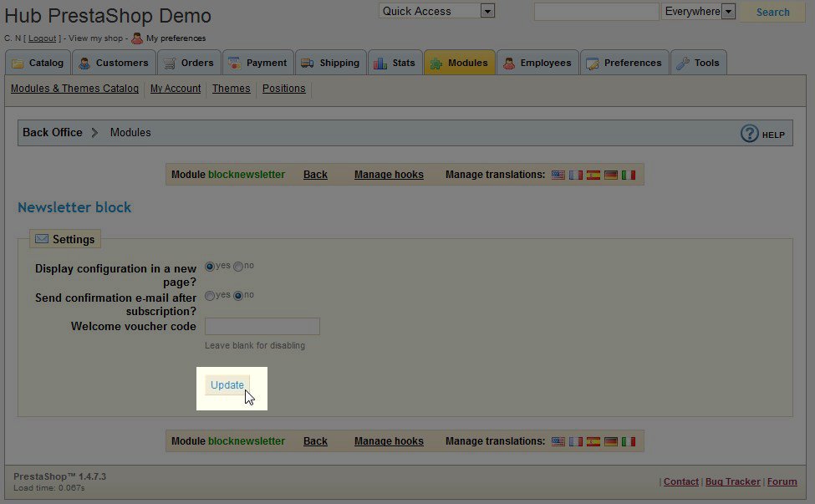815x504 pixels.
Task: Select the Italian flag in bottom module bar
Action: [629, 441]
